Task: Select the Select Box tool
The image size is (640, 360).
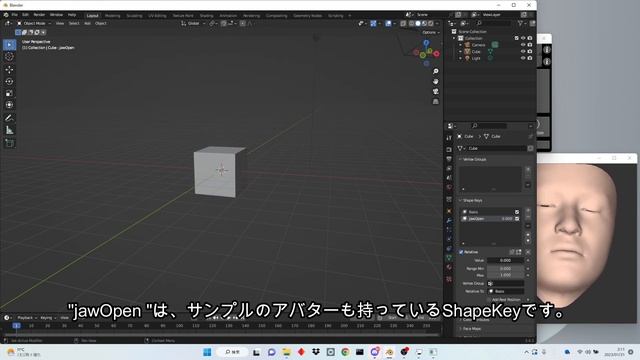Action: pyautogui.click(x=9, y=44)
